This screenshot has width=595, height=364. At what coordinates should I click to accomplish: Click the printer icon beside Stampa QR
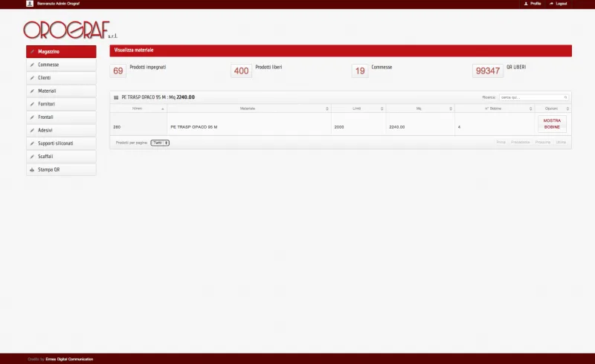click(x=32, y=170)
